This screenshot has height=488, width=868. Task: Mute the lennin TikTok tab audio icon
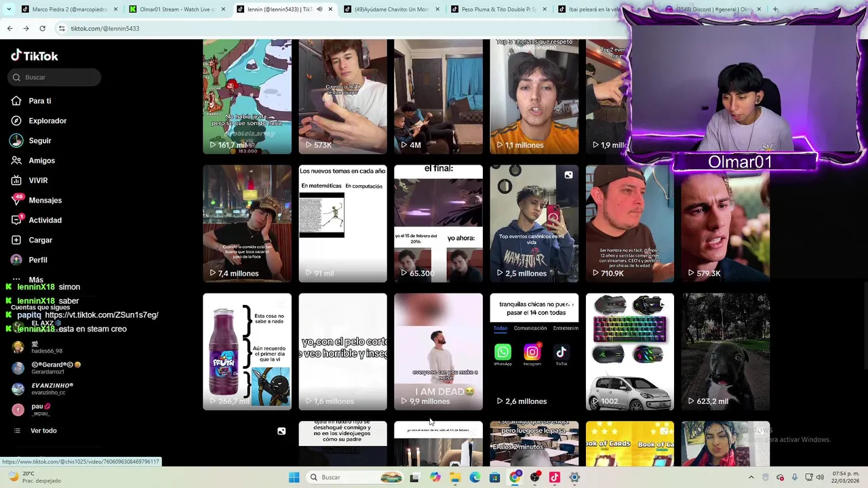[319, 9]
